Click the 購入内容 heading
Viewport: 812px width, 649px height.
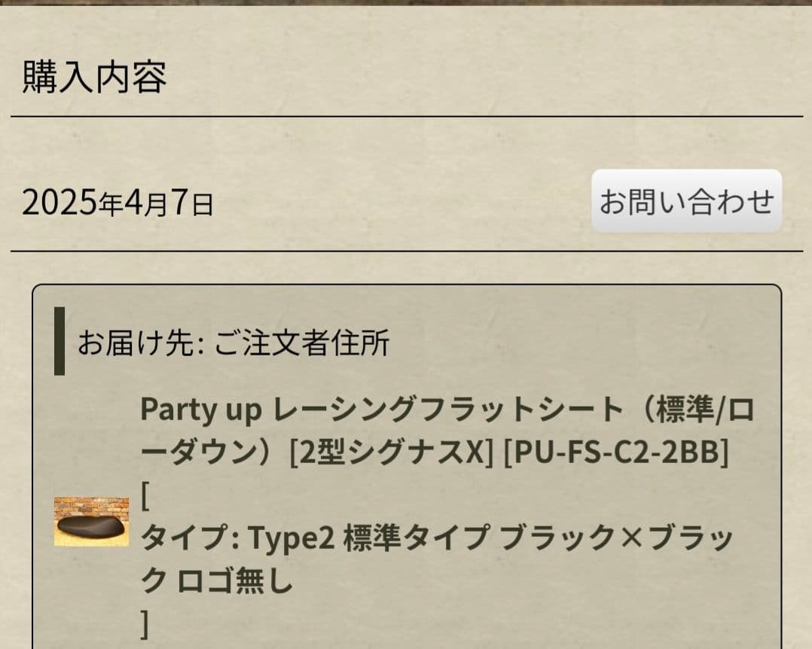point(94,77)
